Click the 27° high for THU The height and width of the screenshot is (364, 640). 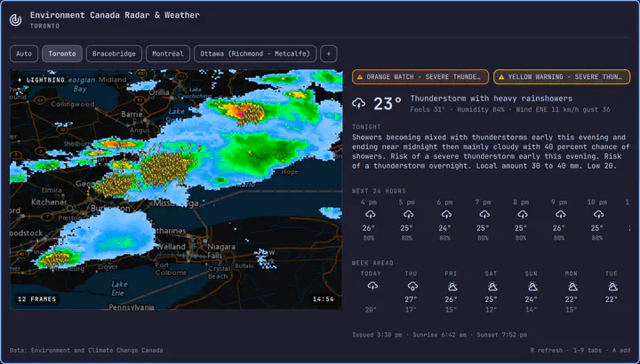(411, 299)
